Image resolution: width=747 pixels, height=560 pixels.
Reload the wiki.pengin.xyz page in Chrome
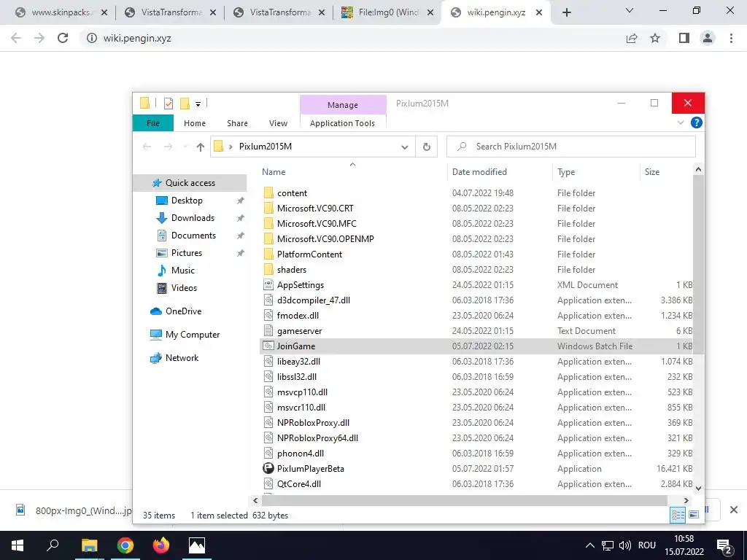pos(63,38)
